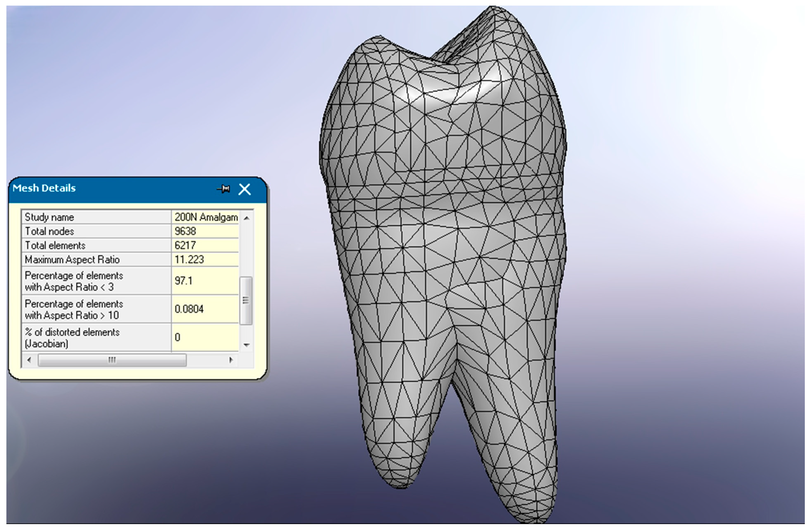
Task: Click the 6217 total elements value
Action: click(185, 246)
